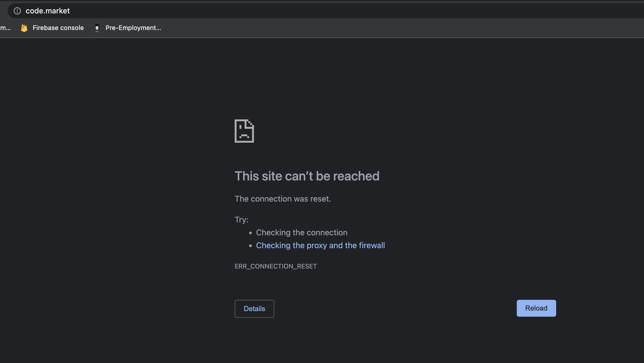Click the sad page error icon
The width and height of the screenshot is (644, 363).
(244, 131)
